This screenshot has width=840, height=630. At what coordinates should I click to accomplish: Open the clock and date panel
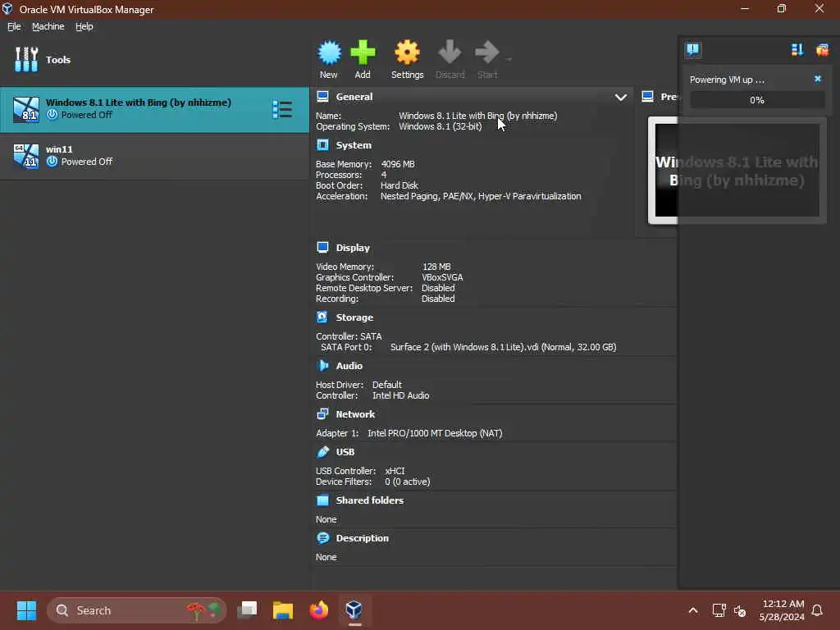(782, 610)
